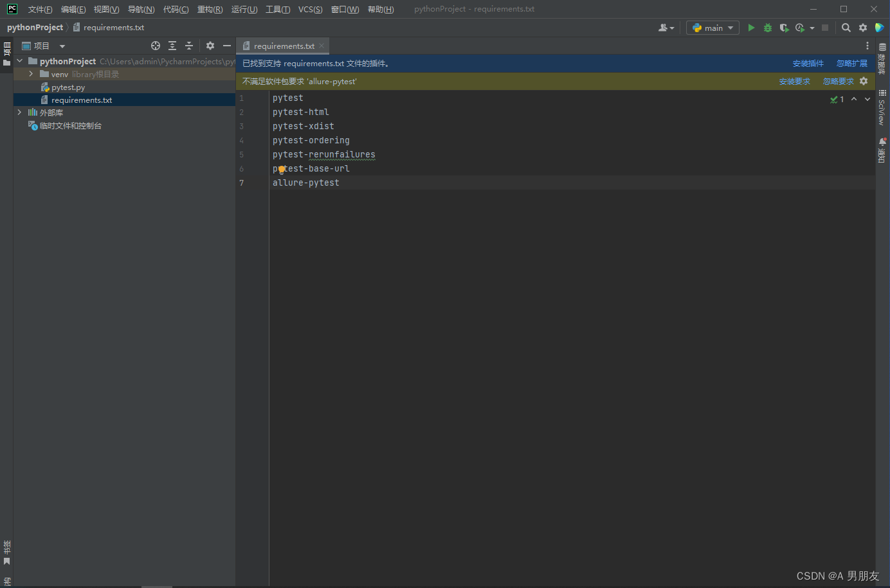This screenshot has width=890, height=588.
Task: Click the inspection checkmark widget showing 1
Action: [x=837, y=100]
